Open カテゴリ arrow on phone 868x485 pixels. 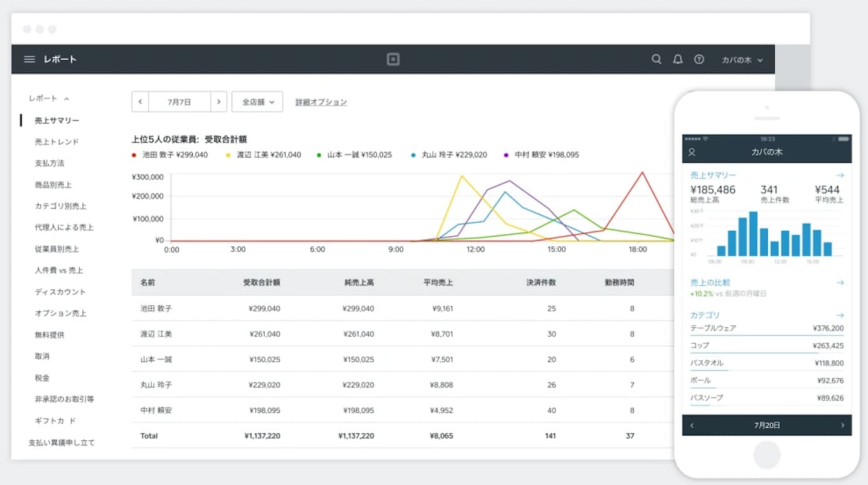pyautogui.click(x=840, y=315)
